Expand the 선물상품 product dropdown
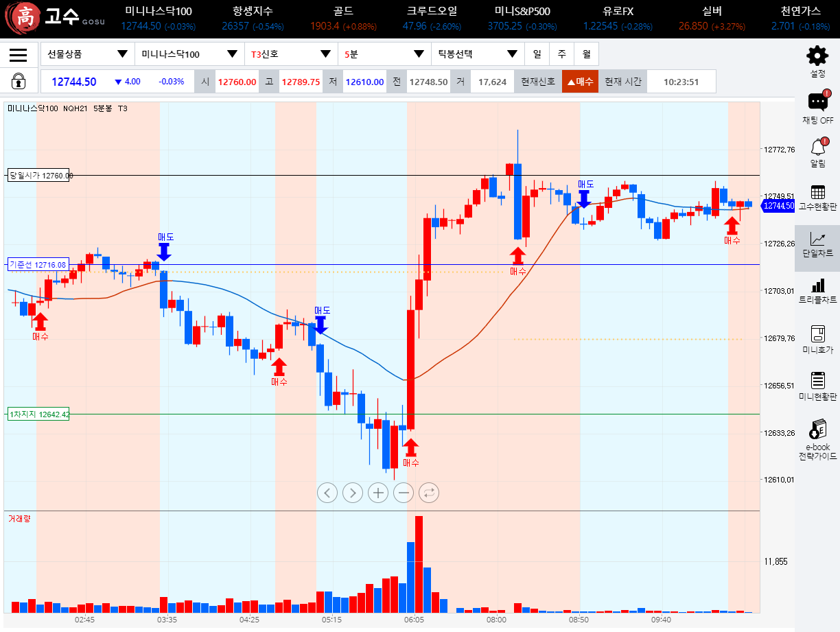Screen dimensions: 840x632 [x=87, y=54]
